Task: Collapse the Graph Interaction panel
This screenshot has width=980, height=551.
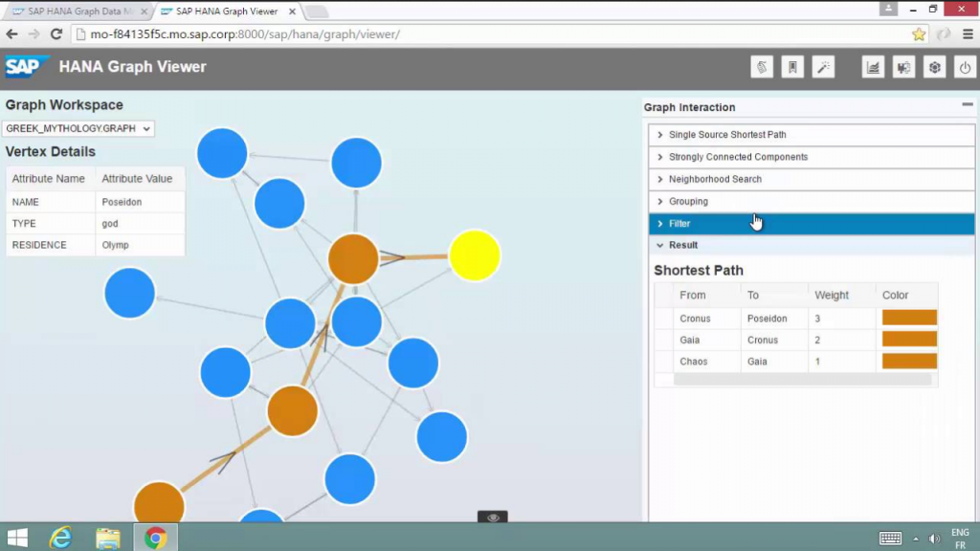Action: (968, 105)
